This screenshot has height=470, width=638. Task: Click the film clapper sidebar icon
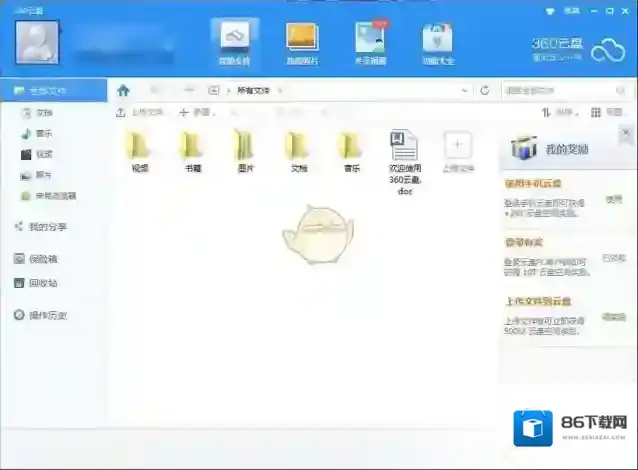(x=26, y=154)
